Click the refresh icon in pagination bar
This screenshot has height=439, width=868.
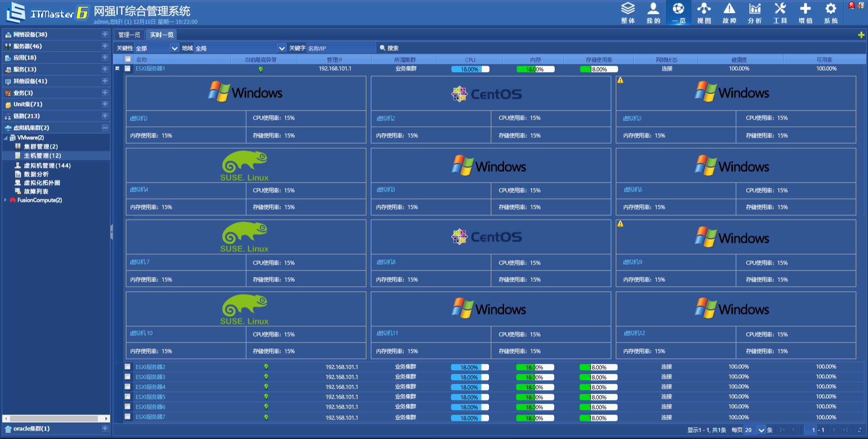(x=859, y=430)
